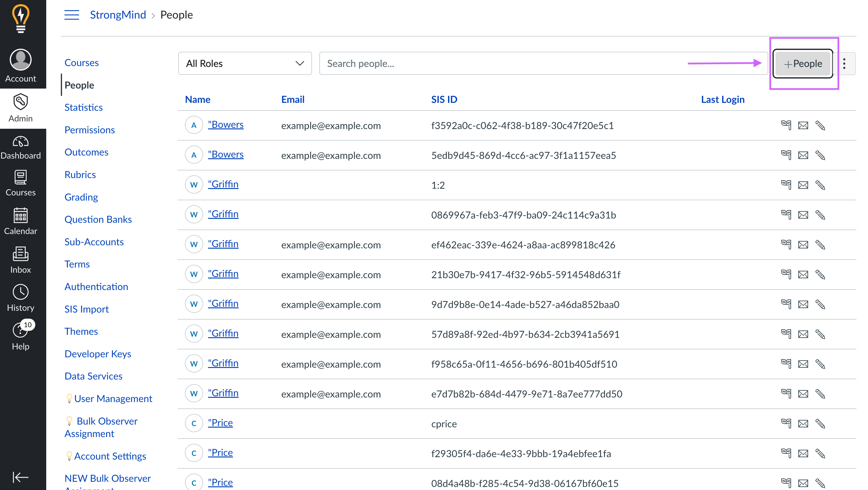
Task: Click the A avatar for first Bowers row
Action: 194,125
